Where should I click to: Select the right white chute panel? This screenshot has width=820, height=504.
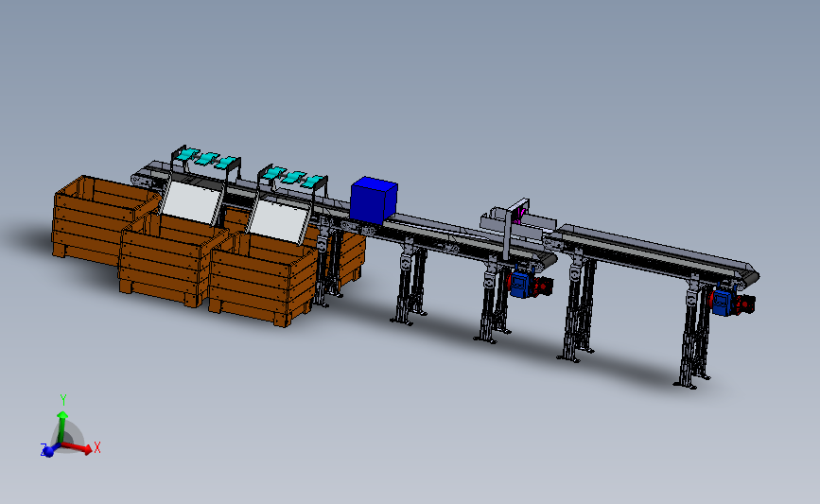click(279, 221)
